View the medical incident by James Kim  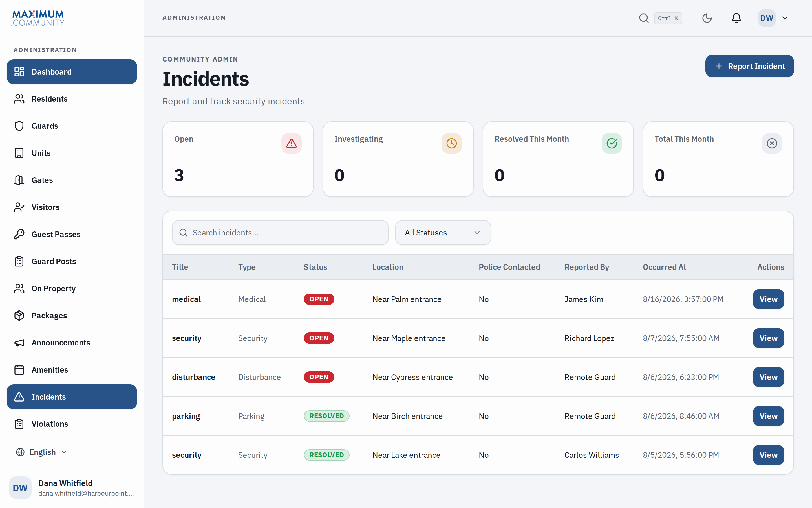768,299
